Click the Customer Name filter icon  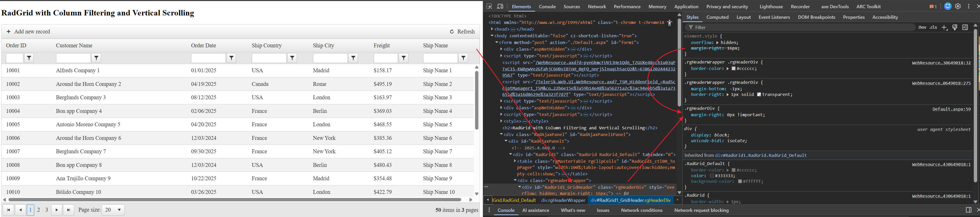(97, 58)
